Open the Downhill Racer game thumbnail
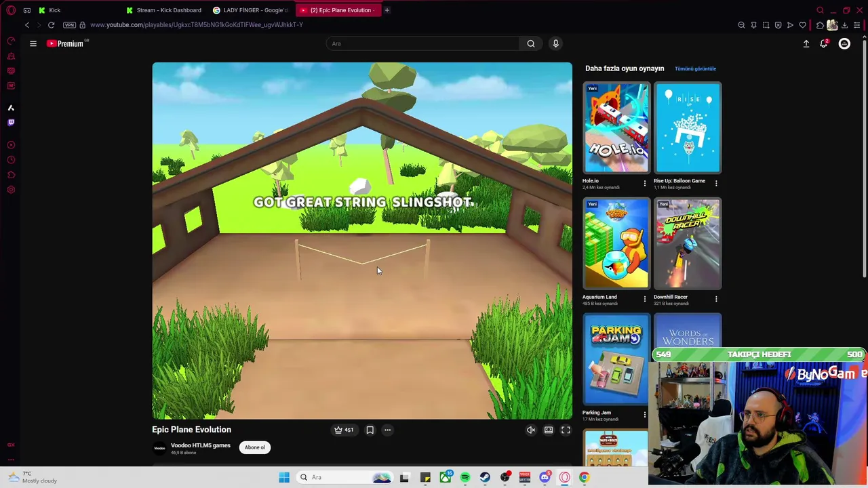The width and height of the screenshot is (868, 488). [688, 244]
